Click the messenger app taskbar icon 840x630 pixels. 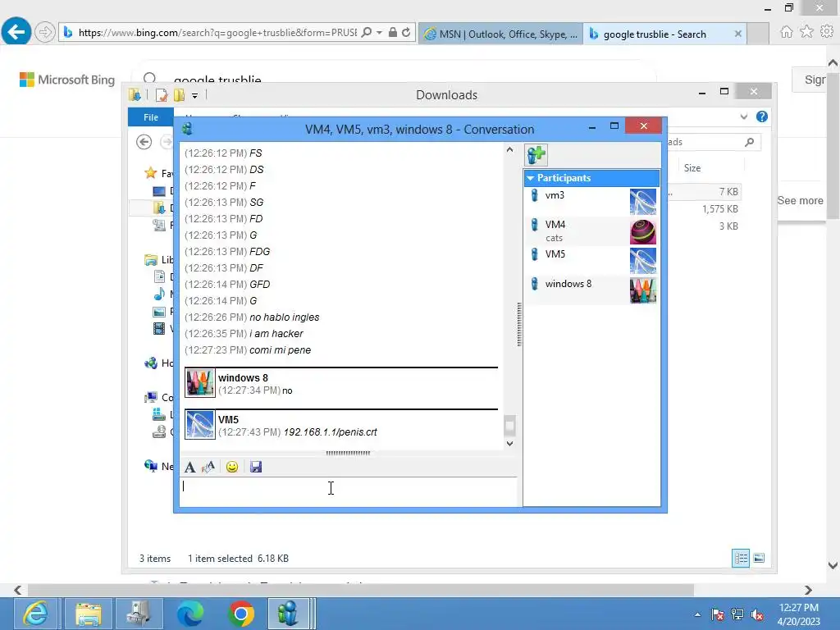pyautogui.click(x=288, y=614)
